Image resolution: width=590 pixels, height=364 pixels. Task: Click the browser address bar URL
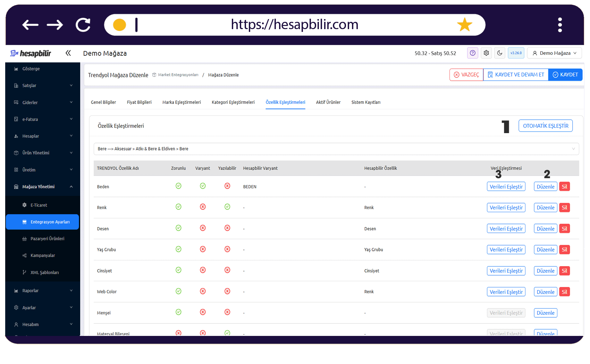(294, 25)
